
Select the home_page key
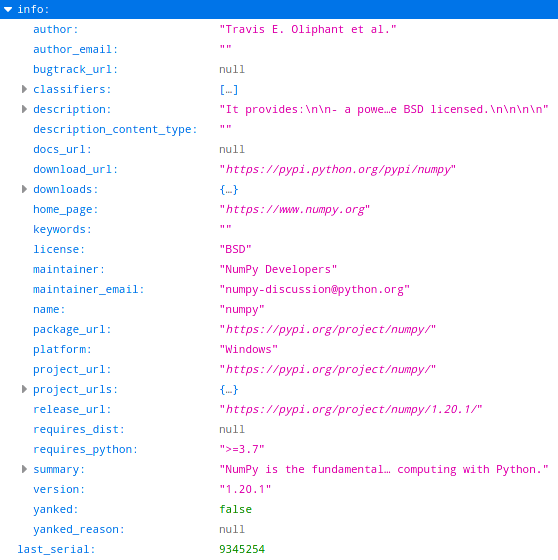[65, 209]
